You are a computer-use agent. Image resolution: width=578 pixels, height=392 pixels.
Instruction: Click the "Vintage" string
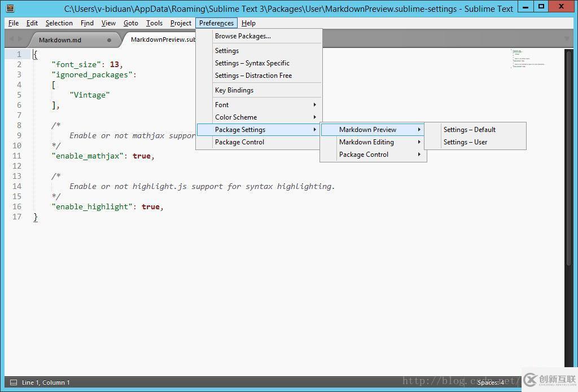tap(90, 95)
